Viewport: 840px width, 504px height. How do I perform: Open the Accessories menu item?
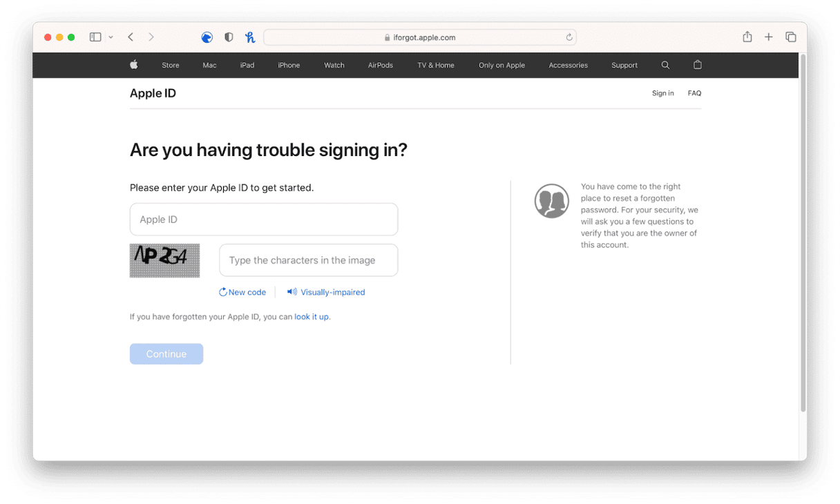(x=569, y=66)
